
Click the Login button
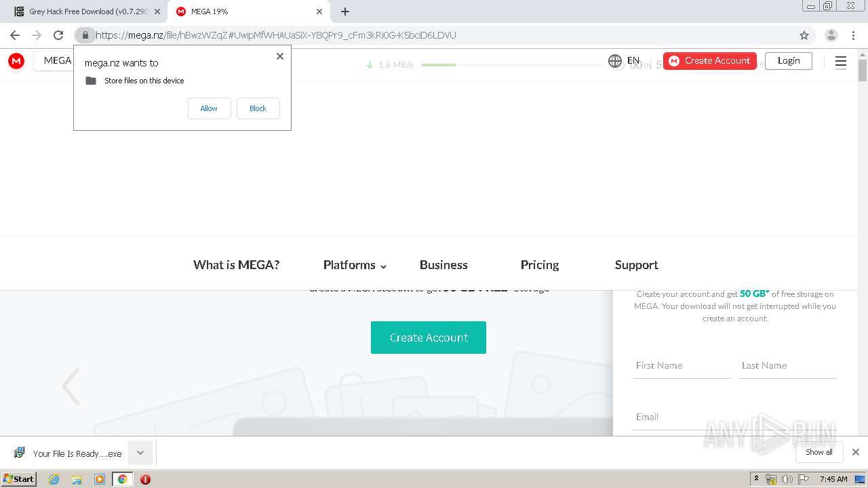coord(788,61)
